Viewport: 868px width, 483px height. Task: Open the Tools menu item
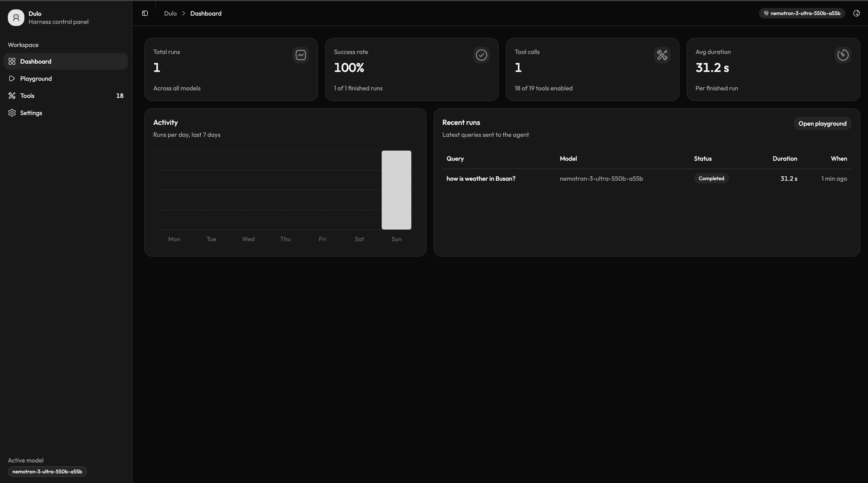pyautogui.click(x=66, y=96)
